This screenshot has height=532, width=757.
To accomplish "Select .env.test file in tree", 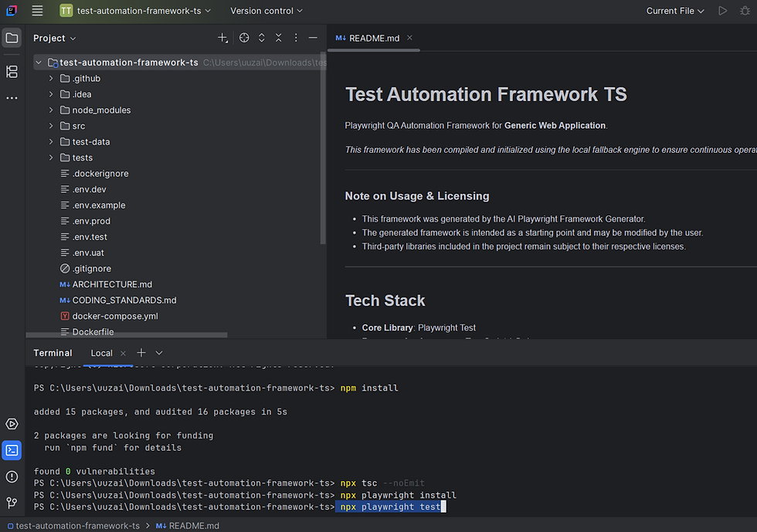I will click(83, 237).
